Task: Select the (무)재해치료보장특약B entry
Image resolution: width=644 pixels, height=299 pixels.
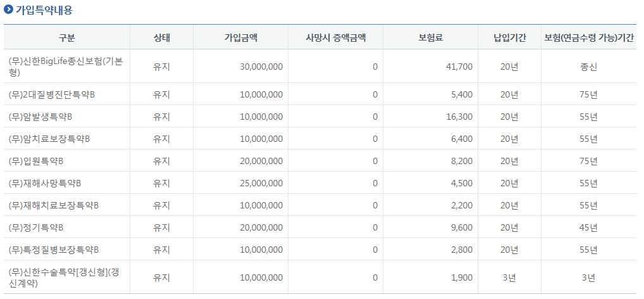Action: pos(54,205)
